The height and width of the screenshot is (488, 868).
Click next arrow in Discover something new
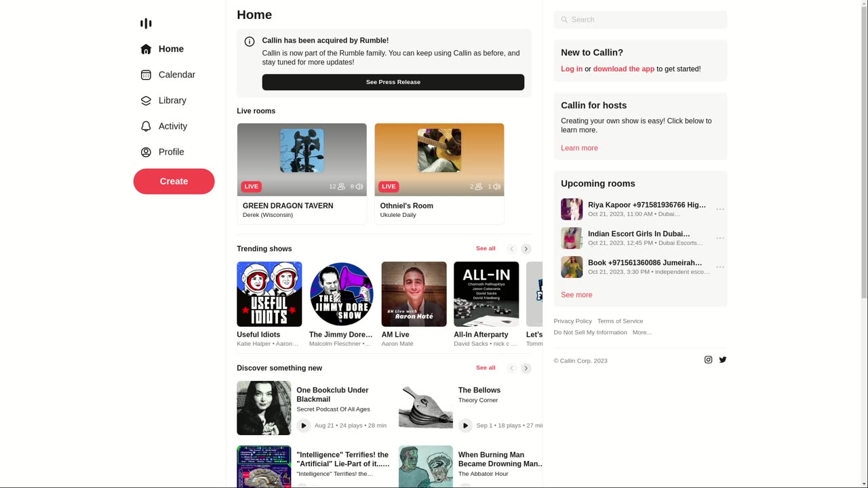point(526,368)
